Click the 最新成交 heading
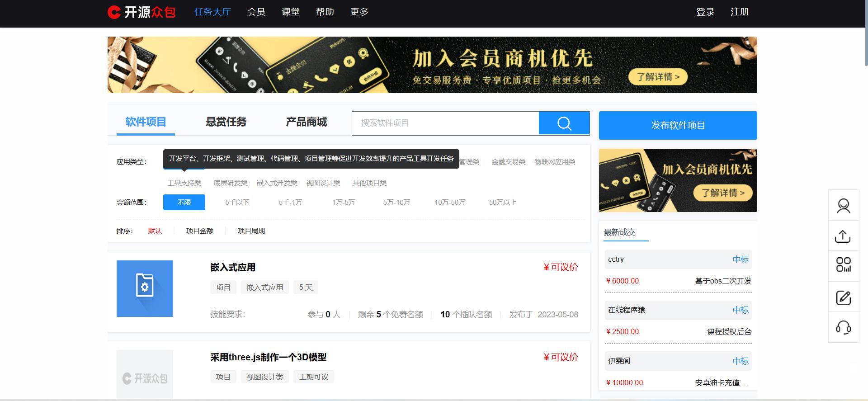 click(619, 232)
